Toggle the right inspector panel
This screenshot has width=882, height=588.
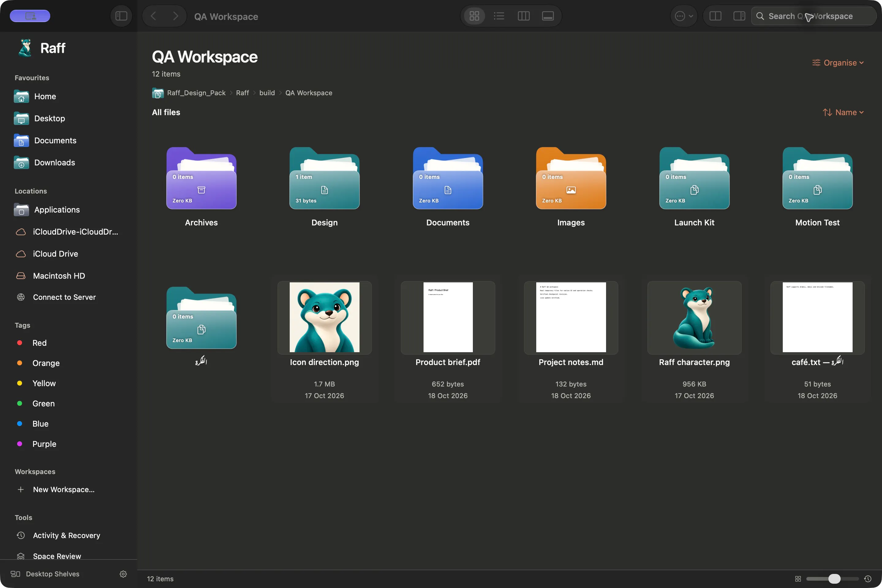[739, 16]
